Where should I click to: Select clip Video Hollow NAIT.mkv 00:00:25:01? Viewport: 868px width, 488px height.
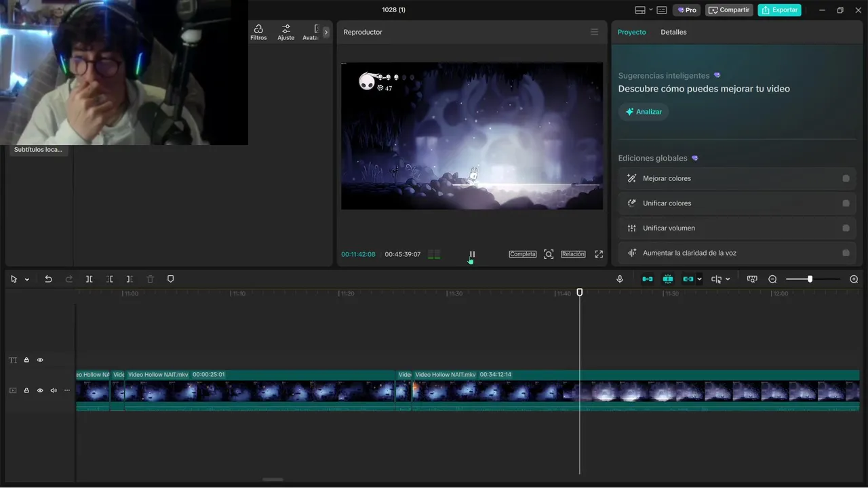[x=260, y=390]
